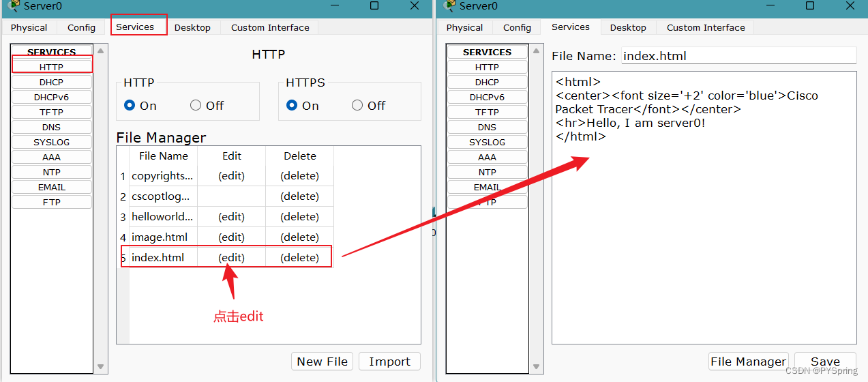Screen dimensions: 868x382
Task: Click the New File button
Action: pyautogui.click(x=323, y=362)
